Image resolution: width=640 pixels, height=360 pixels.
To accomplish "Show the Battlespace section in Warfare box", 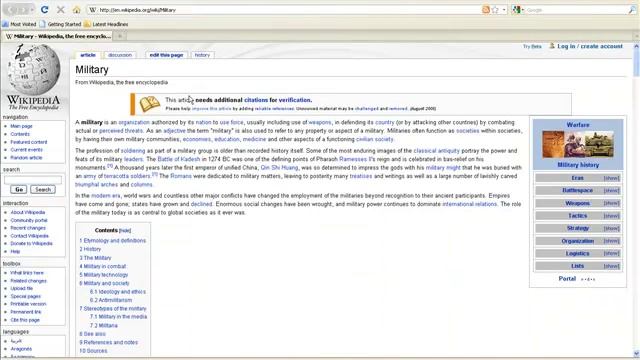I will [x=611, y=191].
